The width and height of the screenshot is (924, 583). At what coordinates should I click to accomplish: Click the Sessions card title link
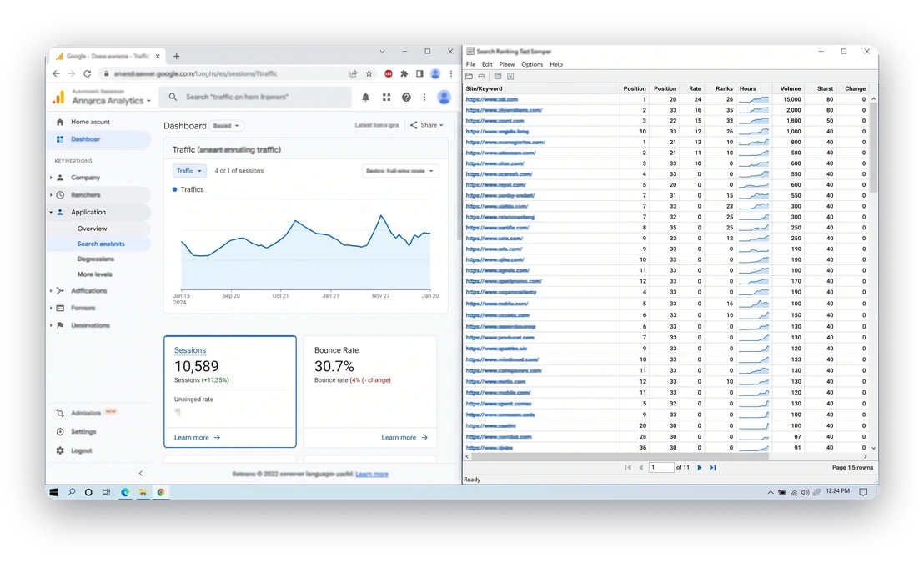190,350
